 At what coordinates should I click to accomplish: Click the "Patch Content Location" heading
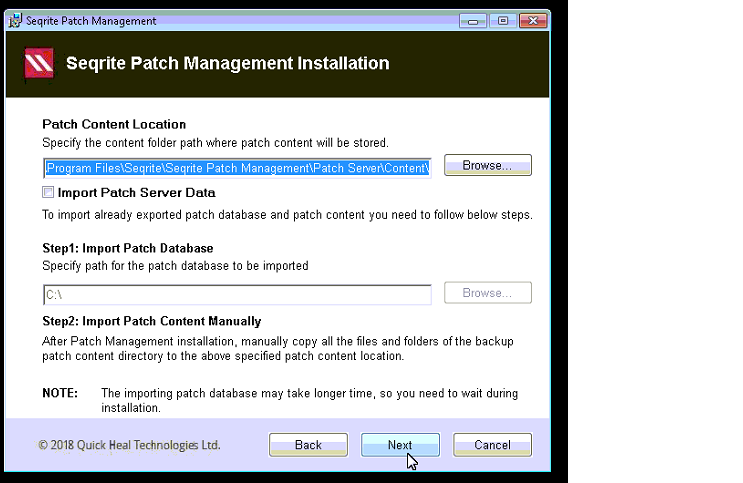click(114, 124)
